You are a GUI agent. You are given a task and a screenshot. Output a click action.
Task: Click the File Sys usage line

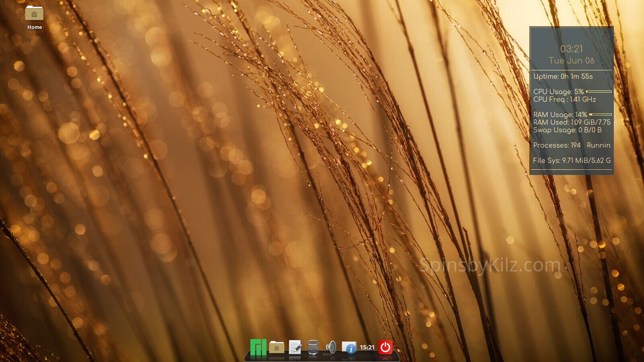(572, 160)
